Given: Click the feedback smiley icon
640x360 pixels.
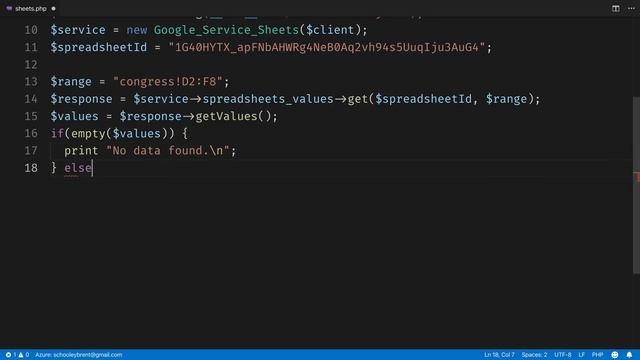Looking at the screenshot, I should click(x=615, y=355).
